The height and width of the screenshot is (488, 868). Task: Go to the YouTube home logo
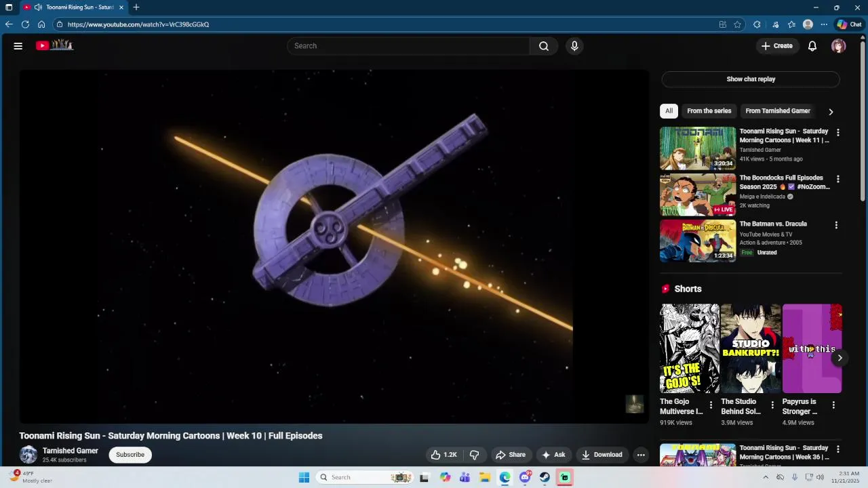(54, 45)
